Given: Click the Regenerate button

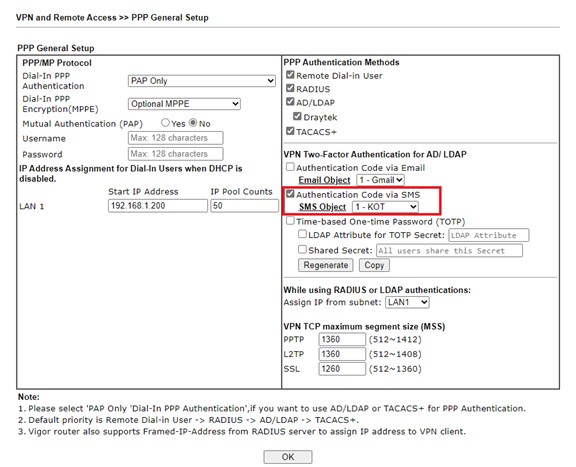Looking at the screenshot, I should (x=325, y=265).
